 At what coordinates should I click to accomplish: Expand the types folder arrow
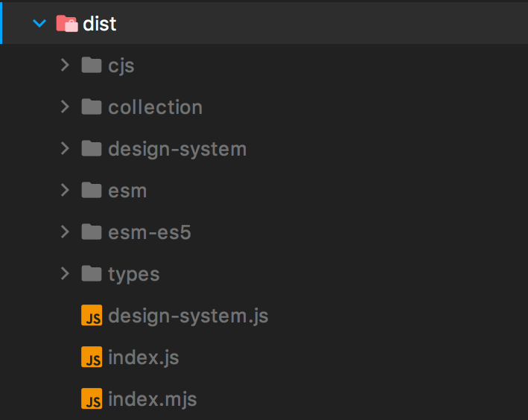[65, 273]
